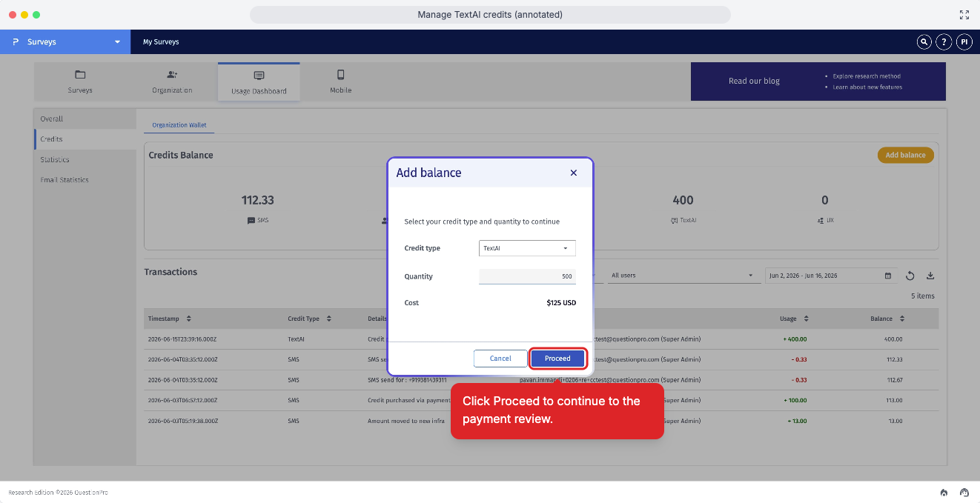Click Amount moved to new infra detail
Image resolution: width=980 pixels, height=503 pixels.
(x=405, y=421)
